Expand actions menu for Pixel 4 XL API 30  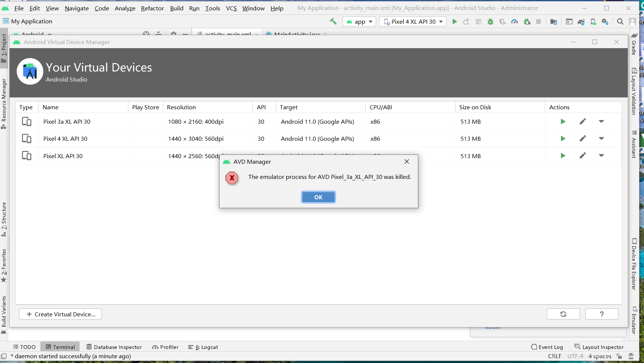(x=601, y=139)
